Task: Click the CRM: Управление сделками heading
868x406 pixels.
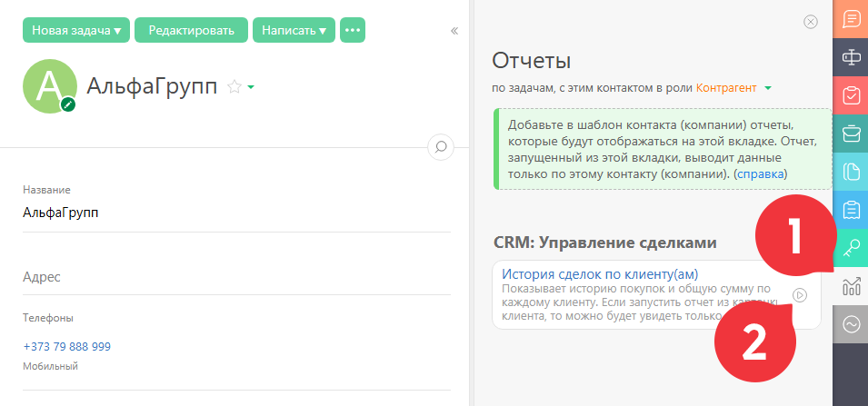Action: click(605, 243)
